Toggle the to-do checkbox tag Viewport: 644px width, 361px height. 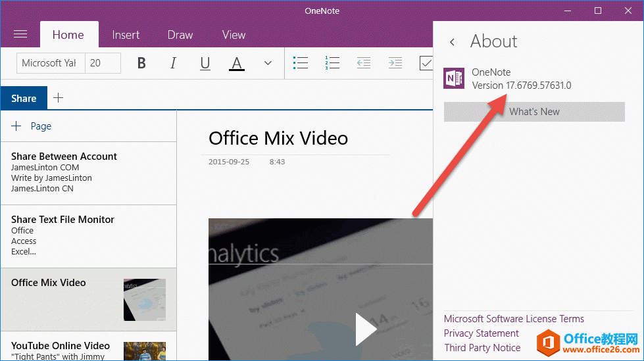426,63
